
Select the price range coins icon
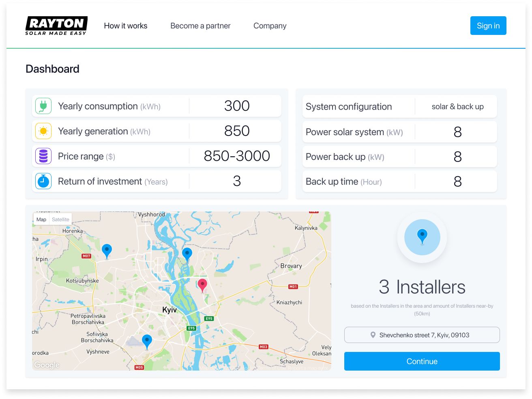(43, 156)
